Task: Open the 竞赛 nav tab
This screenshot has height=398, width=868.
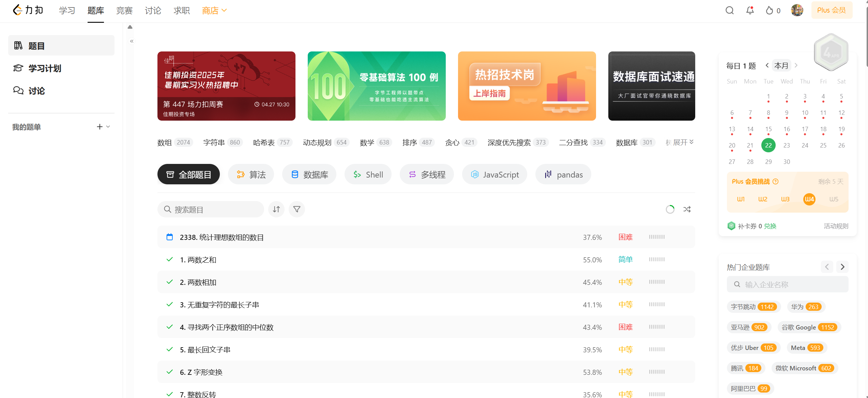Action: click(x=124, y=11)
